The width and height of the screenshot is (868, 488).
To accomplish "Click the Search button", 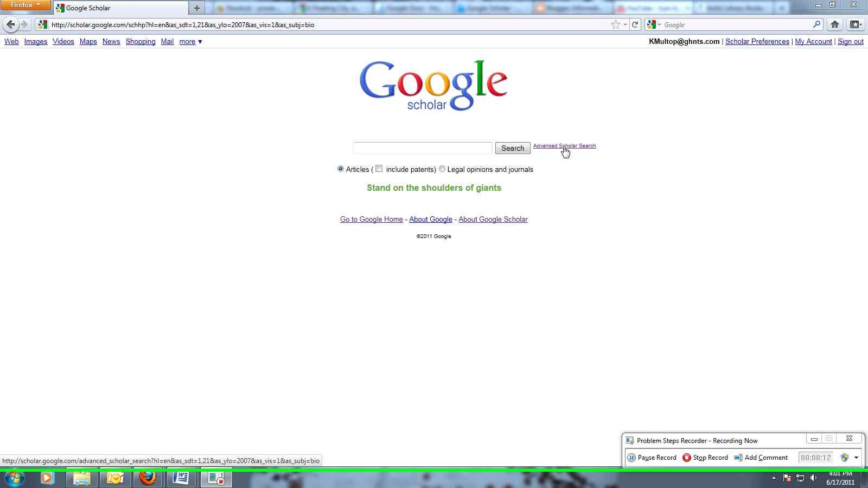I will click(x=512, y=148).
